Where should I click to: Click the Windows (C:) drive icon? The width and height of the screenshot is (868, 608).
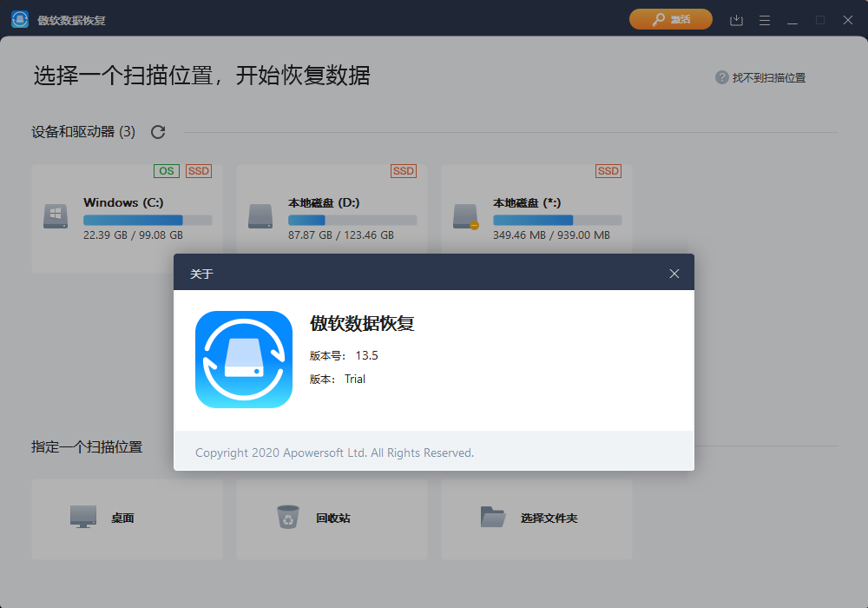[55, 215]
